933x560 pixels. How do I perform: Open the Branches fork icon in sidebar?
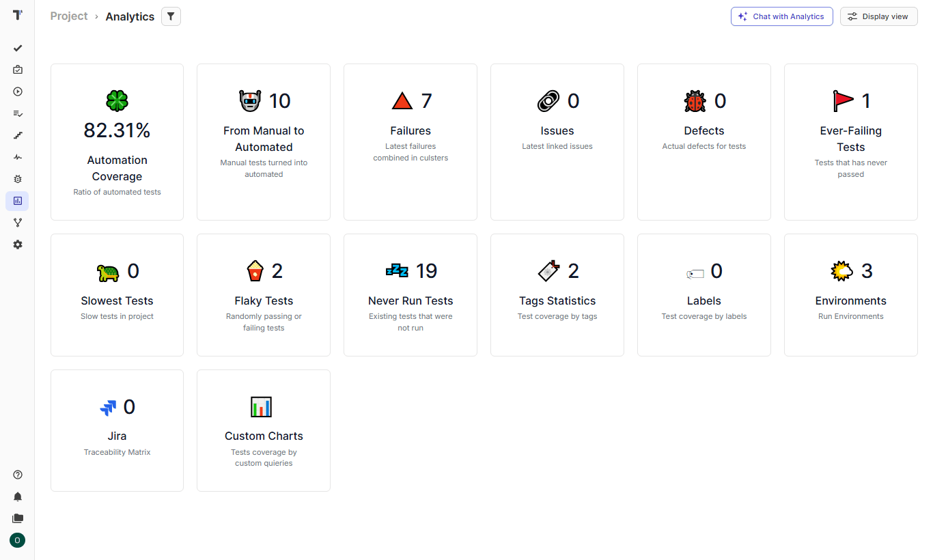tap(18, 223)
